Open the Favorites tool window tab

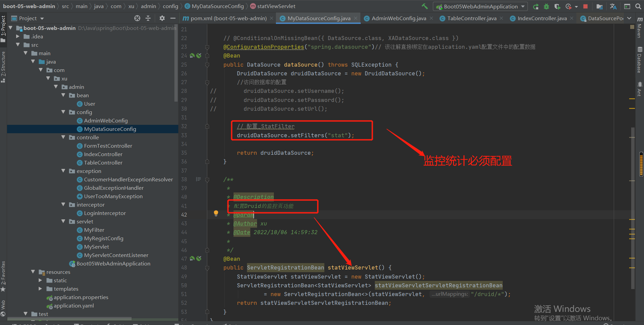pyautogui.click(x=3, y=277)
